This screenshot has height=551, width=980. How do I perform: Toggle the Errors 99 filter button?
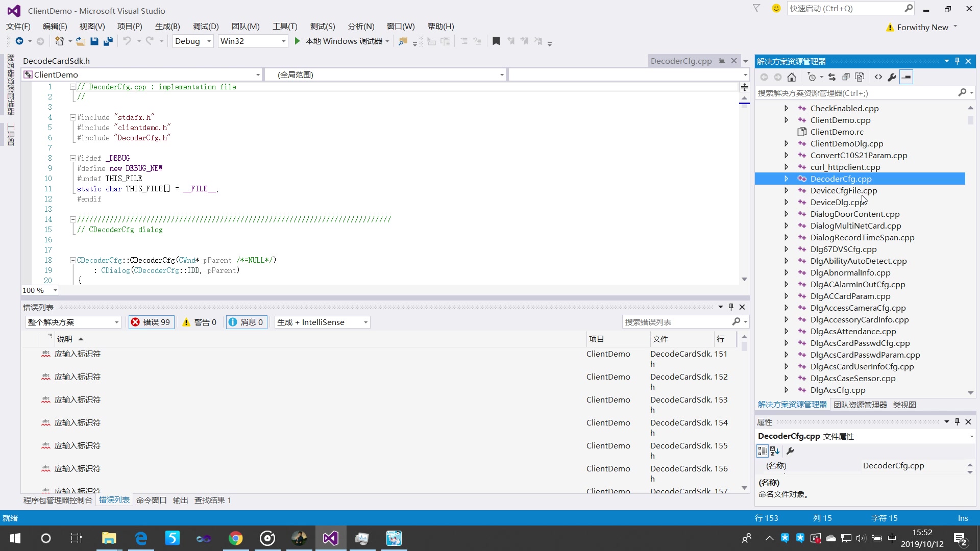point(151,322)
